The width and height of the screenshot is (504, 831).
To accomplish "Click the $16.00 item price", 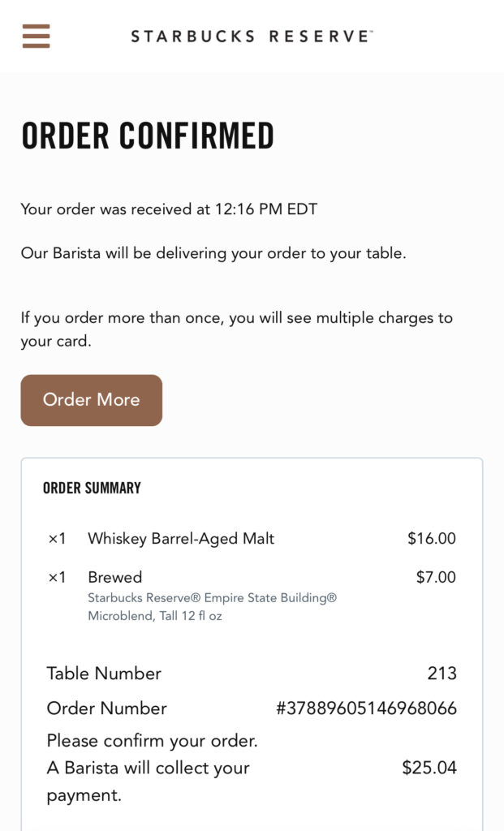I will (432, 539).
